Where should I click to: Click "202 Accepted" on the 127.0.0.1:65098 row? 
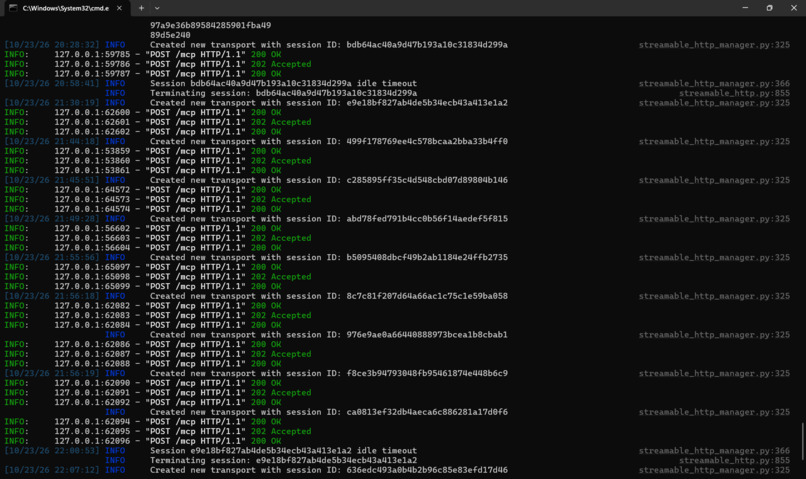pos(281,277)
